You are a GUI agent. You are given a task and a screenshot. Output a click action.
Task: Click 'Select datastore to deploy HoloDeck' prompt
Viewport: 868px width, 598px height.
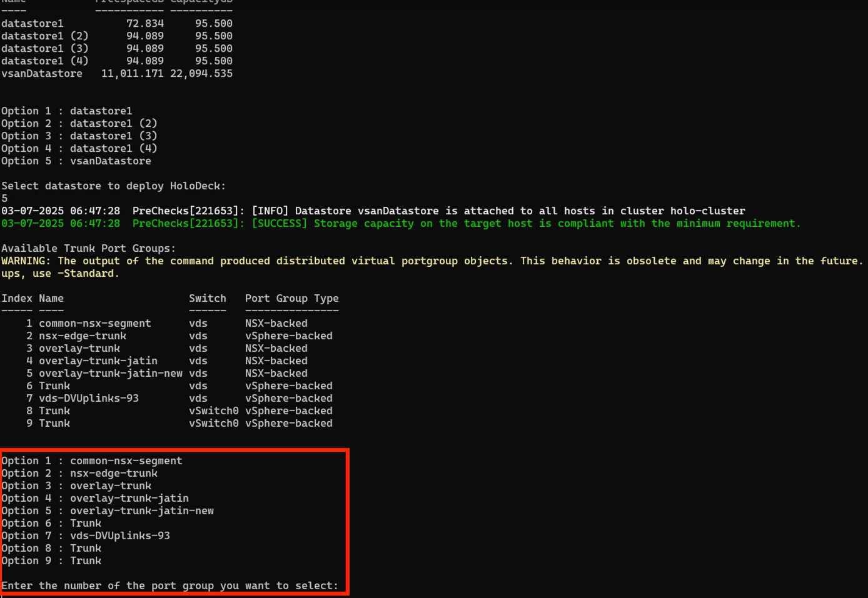pos(113,186)
